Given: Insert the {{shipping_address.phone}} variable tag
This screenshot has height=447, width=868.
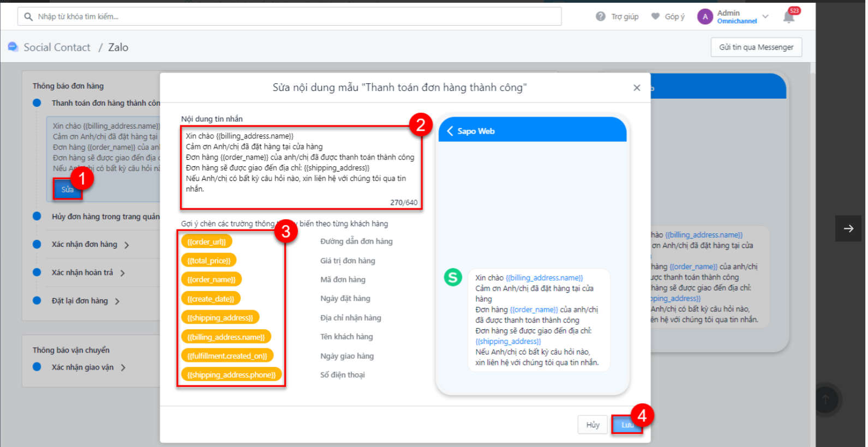Looking at the screenshot, I should pyautogui.click(x=231, y=375).
